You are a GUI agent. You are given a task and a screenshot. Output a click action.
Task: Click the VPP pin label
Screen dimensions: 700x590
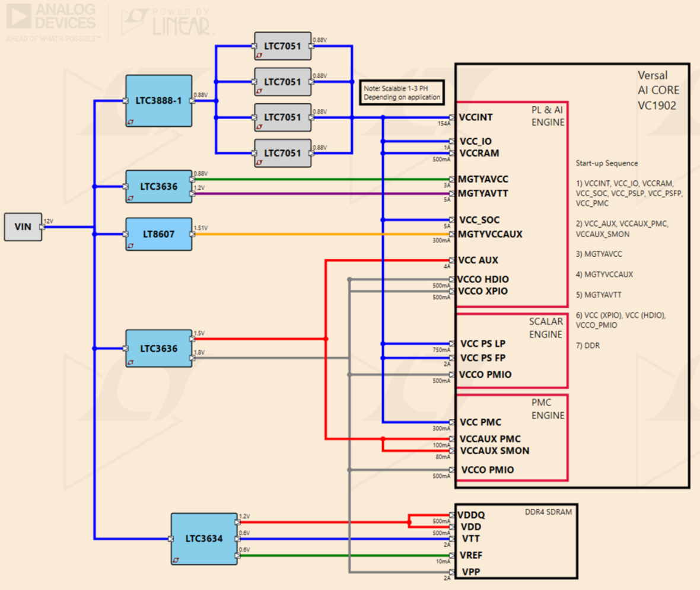[x=471, y=572]
